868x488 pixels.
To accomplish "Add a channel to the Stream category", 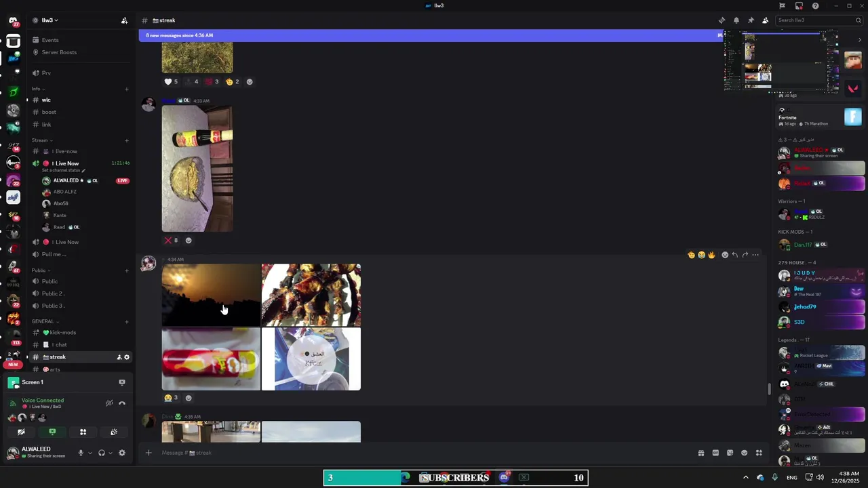I will [x=127, y=140].
